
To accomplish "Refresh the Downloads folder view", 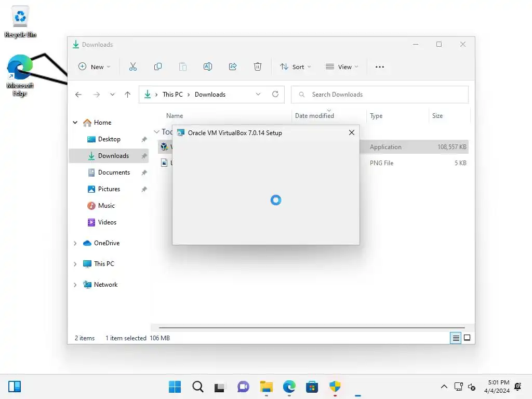I will point(275,95).
